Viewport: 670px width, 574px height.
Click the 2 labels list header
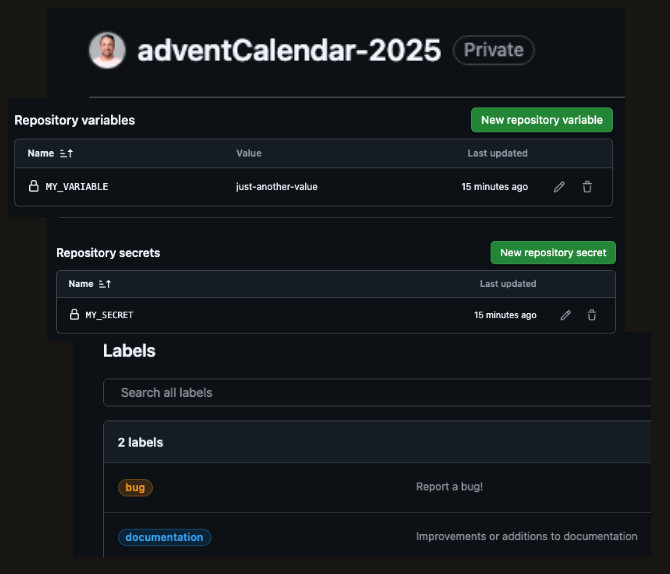pos(140,442)
